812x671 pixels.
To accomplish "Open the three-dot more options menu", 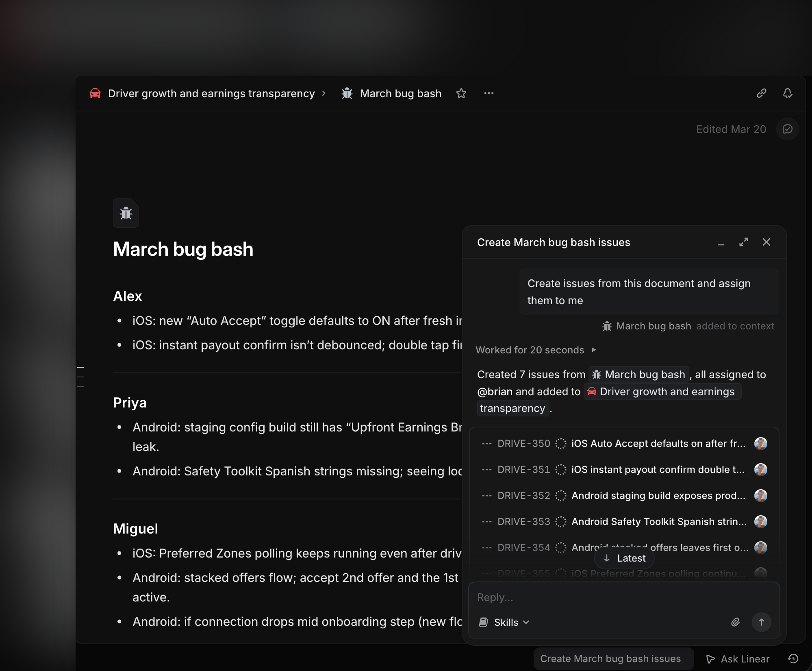I will point(489,94).
